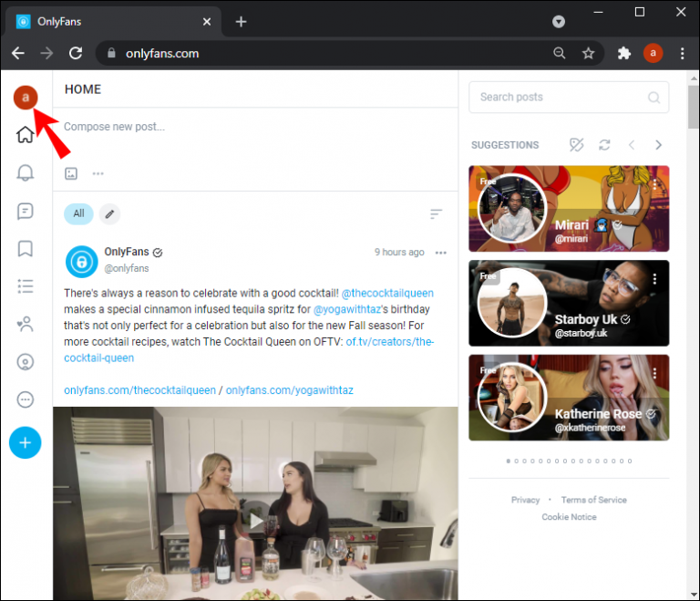Open Chrome three-dot menu
700x601 pixels.
tap(682, 53)
